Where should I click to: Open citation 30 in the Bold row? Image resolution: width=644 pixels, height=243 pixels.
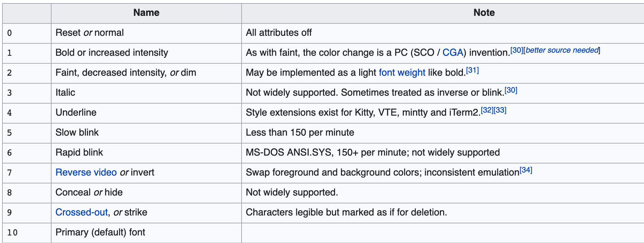tap(517, 50)
